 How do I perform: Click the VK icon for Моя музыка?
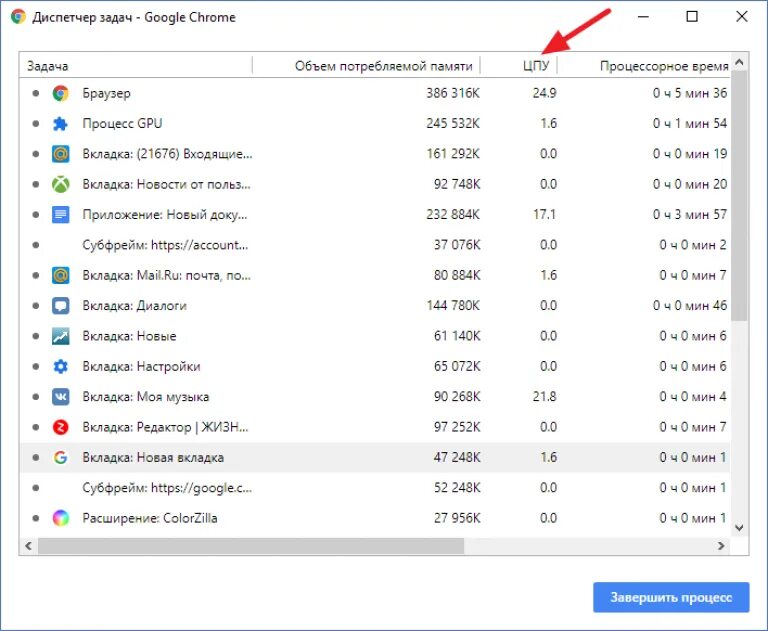60,397
